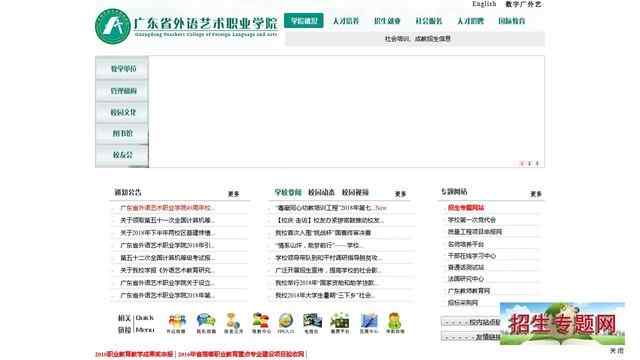Open the news item mentioning 挑战杯
The height and width of the screenshot is (360, 640).
[323, 233]
